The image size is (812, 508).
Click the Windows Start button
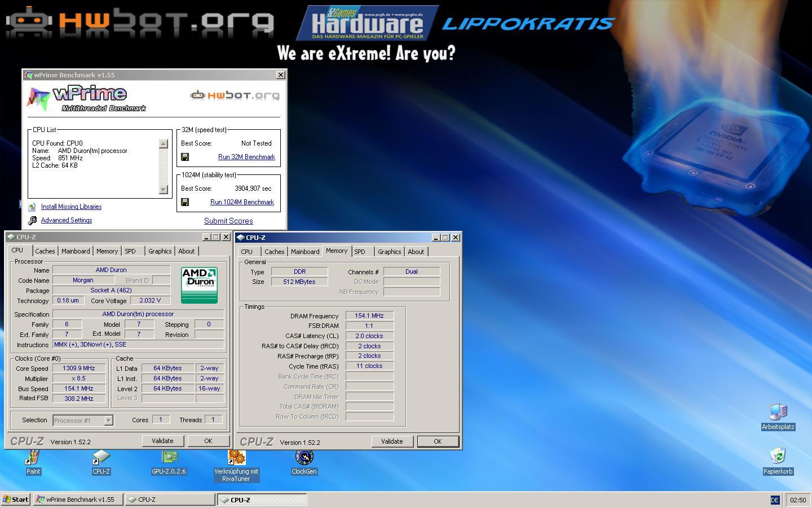16,500
